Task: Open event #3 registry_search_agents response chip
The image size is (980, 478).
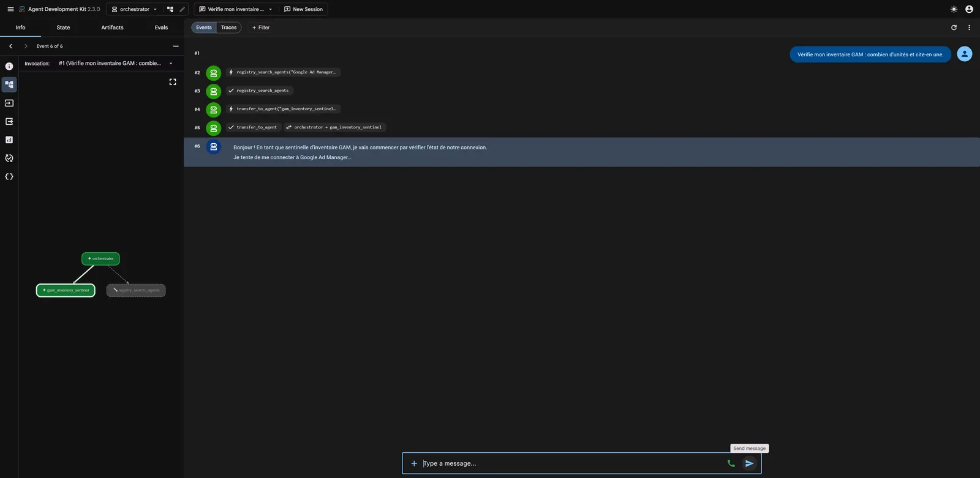Action: tap(260, 91)
